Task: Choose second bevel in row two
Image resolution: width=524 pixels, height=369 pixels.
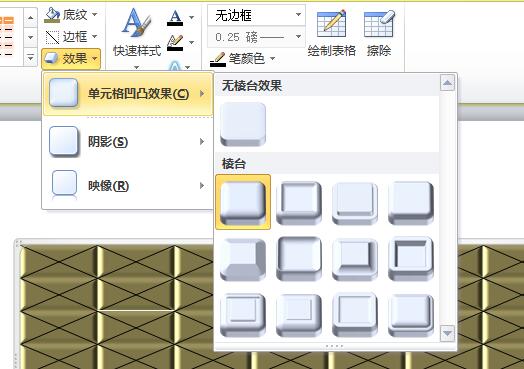Action: click(299, 259)
